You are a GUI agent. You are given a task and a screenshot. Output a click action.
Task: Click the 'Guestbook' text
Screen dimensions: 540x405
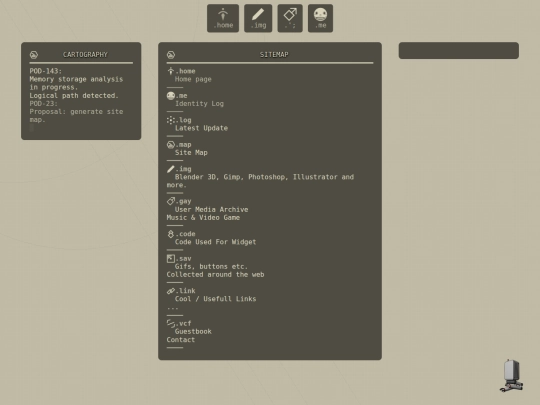click(193, 332)
